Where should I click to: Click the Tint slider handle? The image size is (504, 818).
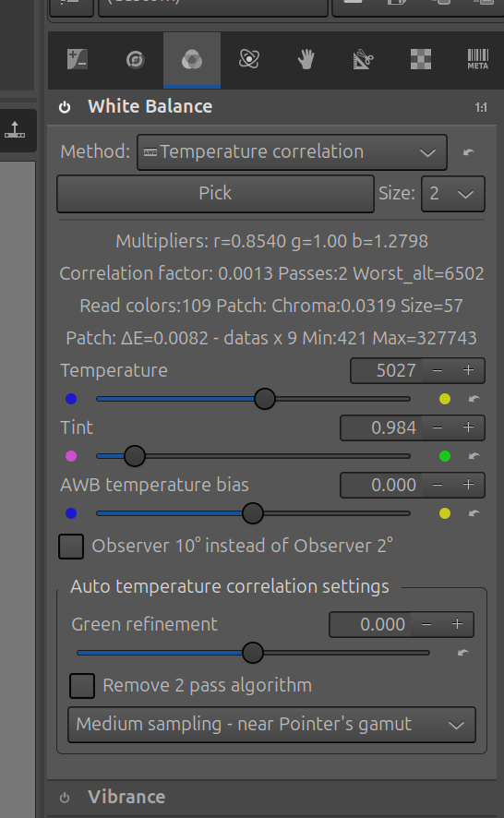tap(135, 456)
